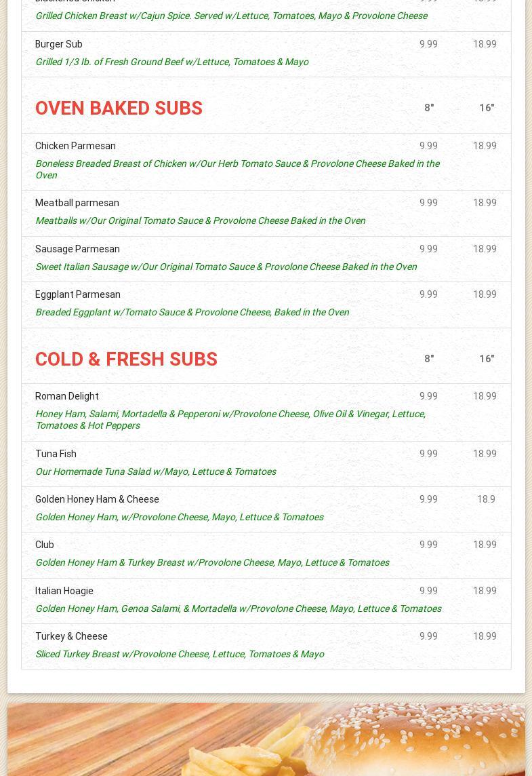Click the Tuna Fish item name
Image resolution: width=532 pixels, height=776 pixels.
click(56, 454)
